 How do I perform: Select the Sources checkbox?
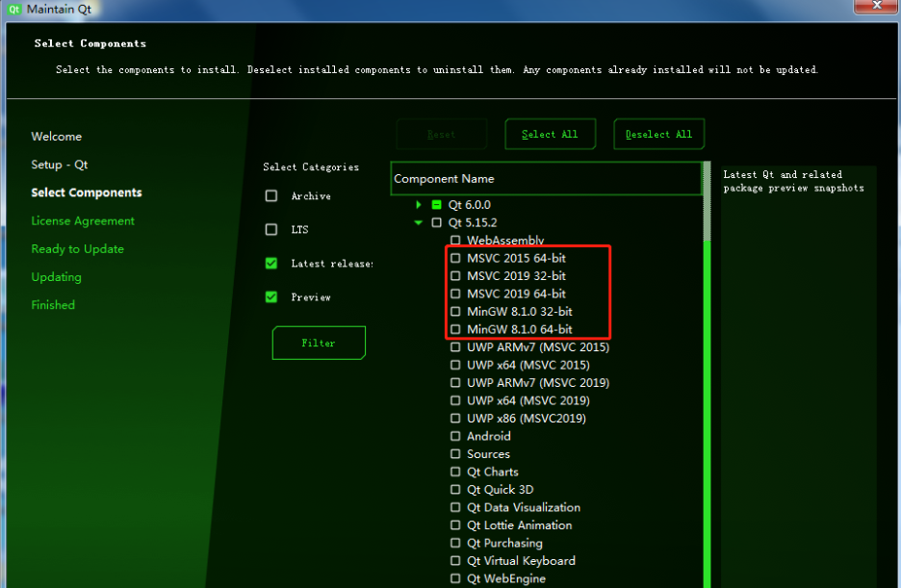click(454, 453)
